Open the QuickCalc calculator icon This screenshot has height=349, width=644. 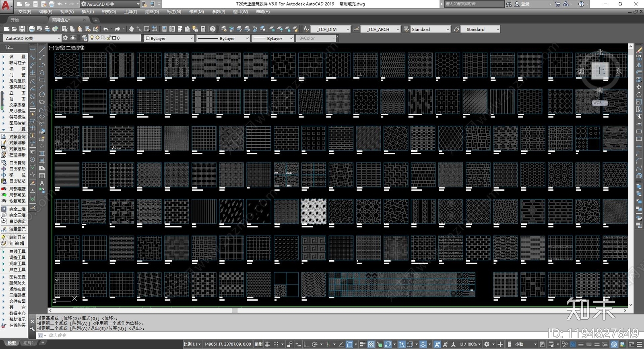[x=203, y=29]
